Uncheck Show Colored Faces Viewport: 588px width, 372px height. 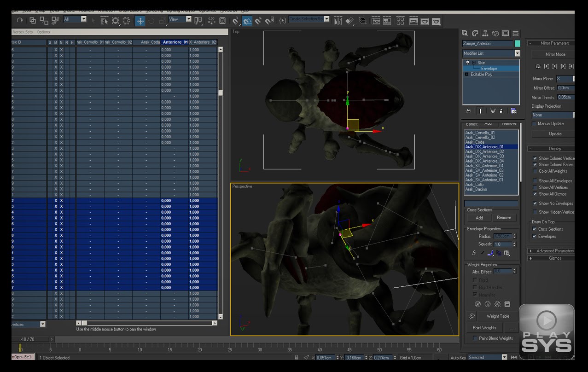point(535,164)
